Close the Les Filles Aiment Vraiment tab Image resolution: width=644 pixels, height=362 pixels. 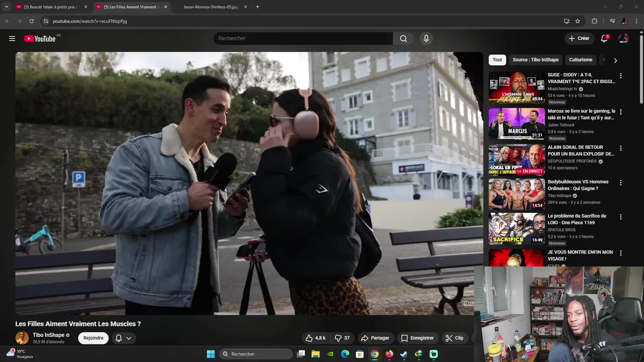166,7
